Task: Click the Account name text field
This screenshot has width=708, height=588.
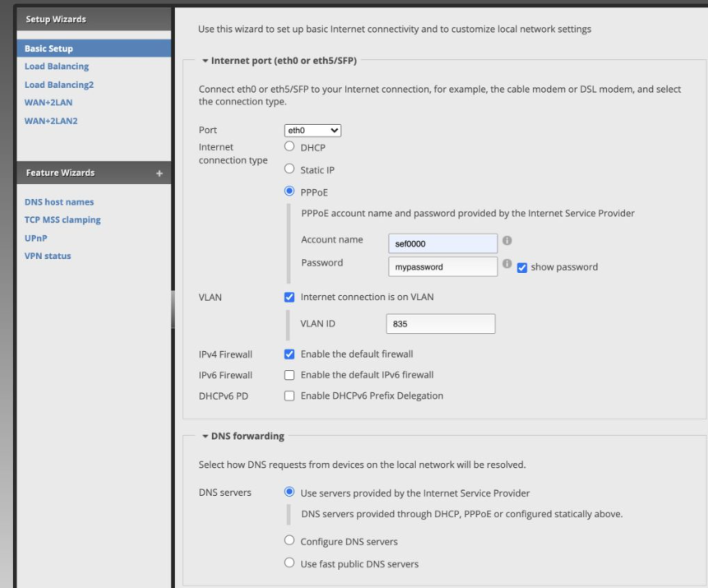Action: (442, 243)
